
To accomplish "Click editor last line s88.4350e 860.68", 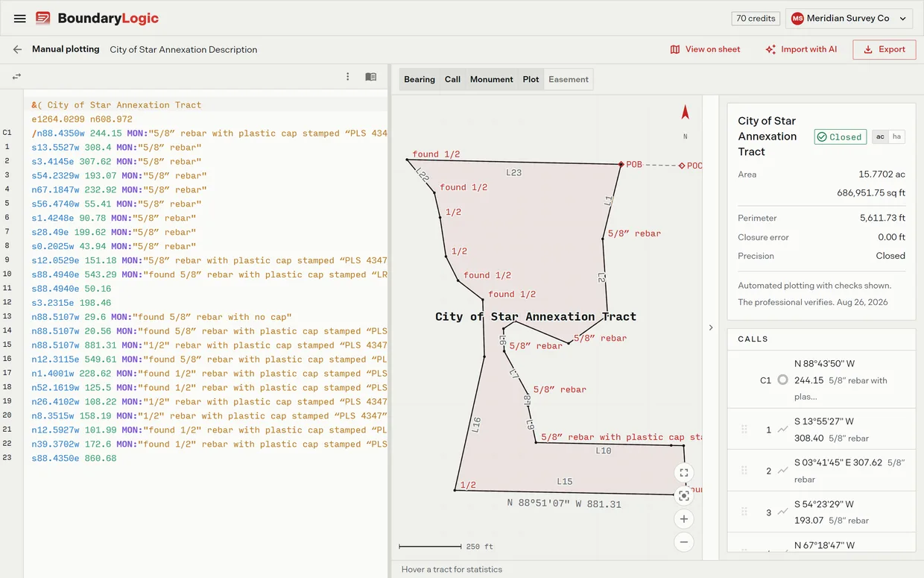I will [74, 458].
